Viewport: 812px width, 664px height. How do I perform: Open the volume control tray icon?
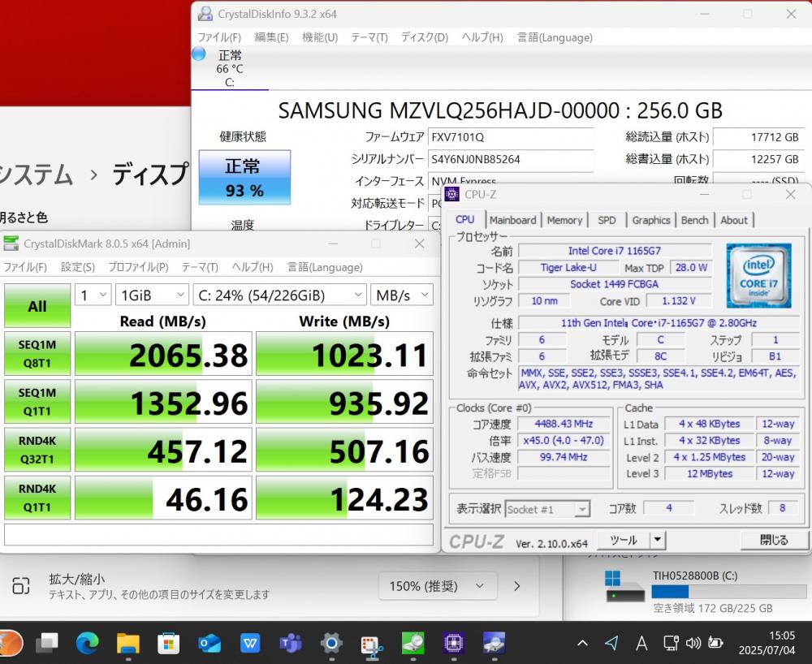click(693, 643)
